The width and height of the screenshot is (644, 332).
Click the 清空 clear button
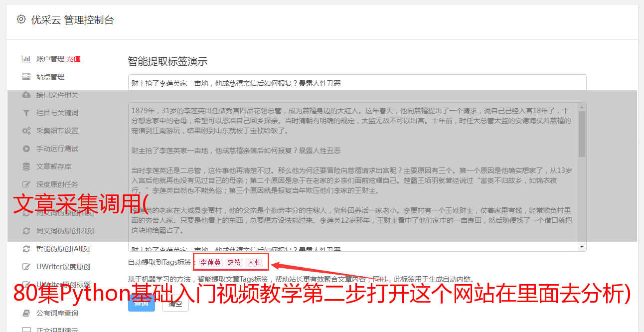pyautogui.click(x=175, y=303)
